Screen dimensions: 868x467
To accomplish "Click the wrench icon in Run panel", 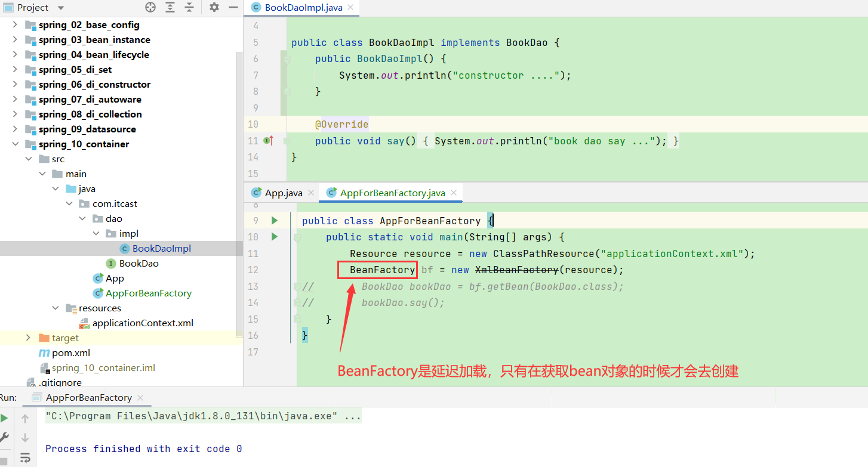I will [x=5, y=438].
